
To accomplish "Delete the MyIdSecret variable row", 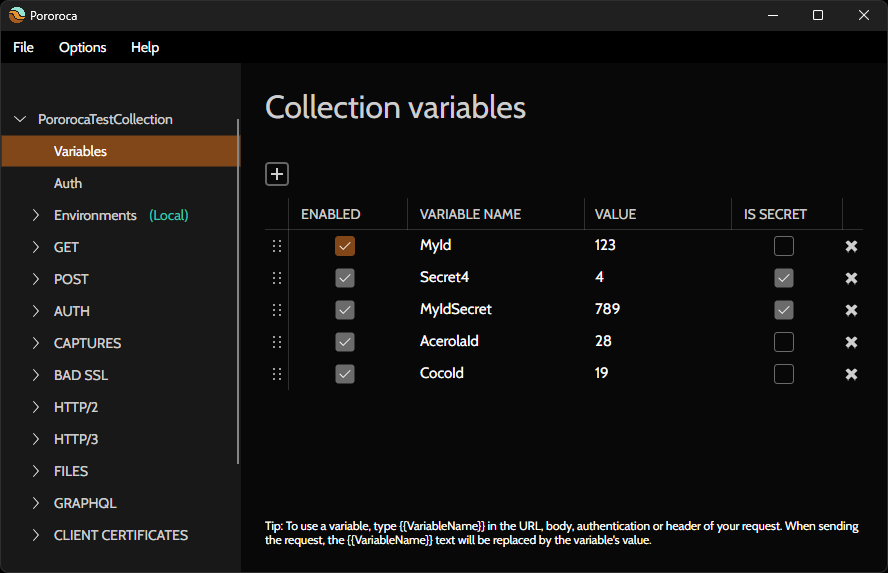I will tap(851, 310).
